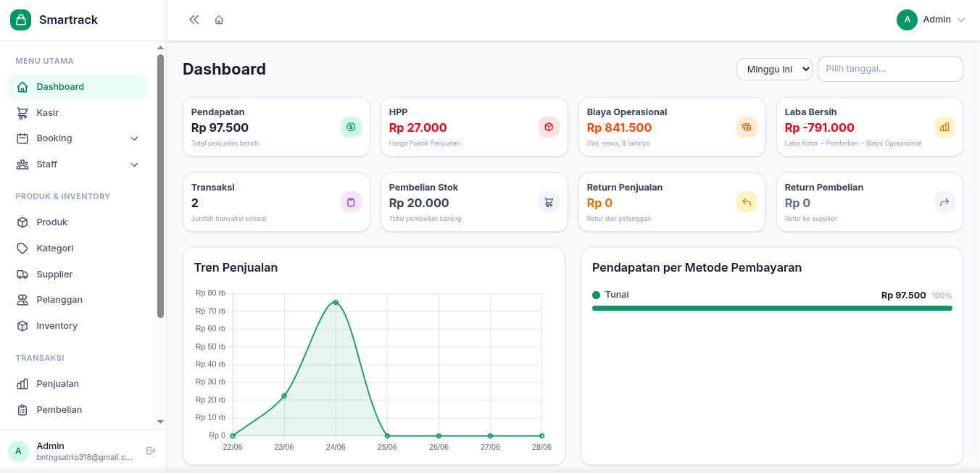The width and height of the screenshot is (980, 473).
Task: Expand the Booking submenu chevron
Action: (x=134, y=138)
